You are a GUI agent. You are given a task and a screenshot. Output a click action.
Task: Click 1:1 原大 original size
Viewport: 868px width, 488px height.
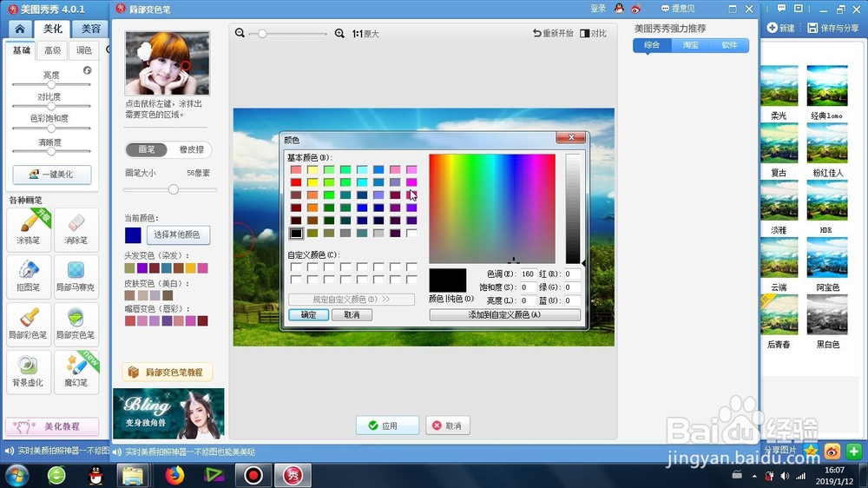click(x=365, y=34)
